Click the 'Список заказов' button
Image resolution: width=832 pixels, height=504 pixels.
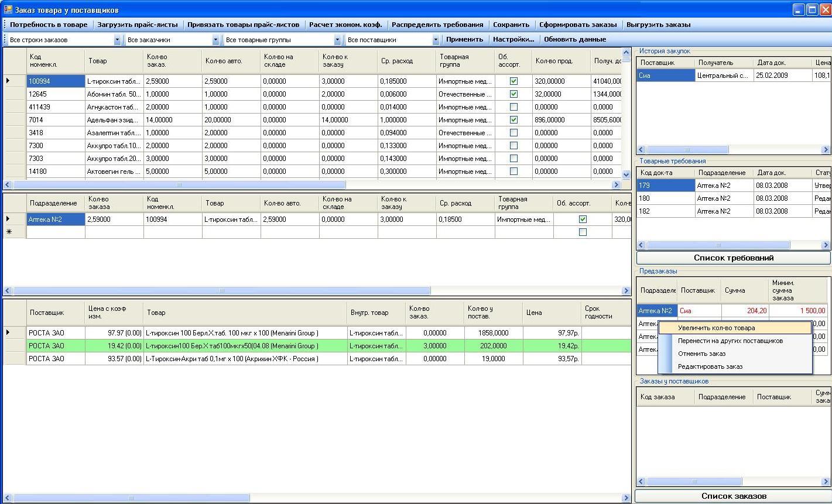point(733,496)
